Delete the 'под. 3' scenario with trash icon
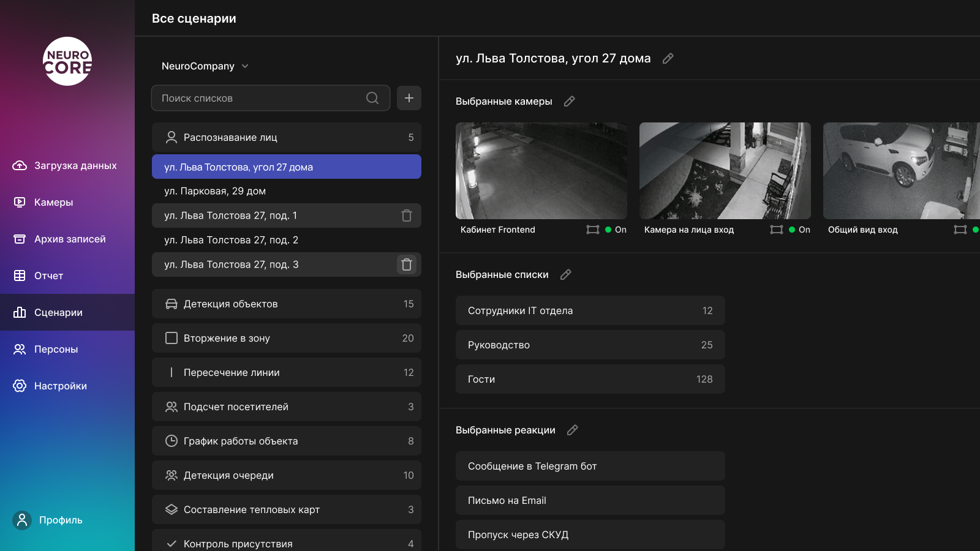 coord(407,264)
